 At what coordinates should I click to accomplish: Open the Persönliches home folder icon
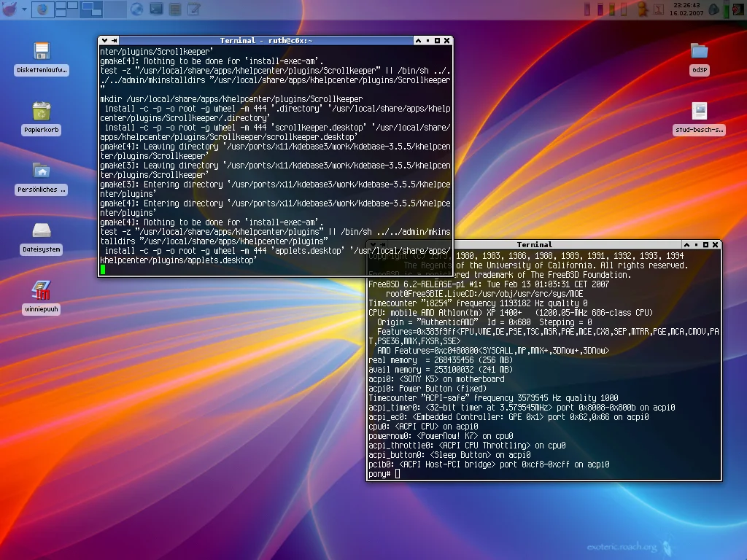tap(42, 171)
